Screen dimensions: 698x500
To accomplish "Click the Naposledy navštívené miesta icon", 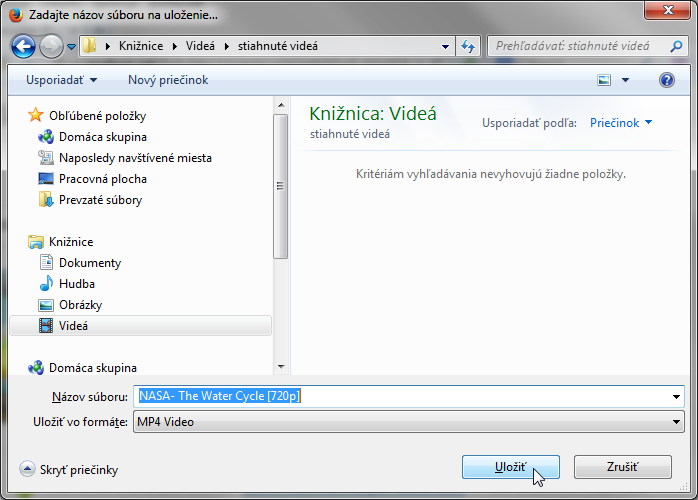I will [46, 157].
